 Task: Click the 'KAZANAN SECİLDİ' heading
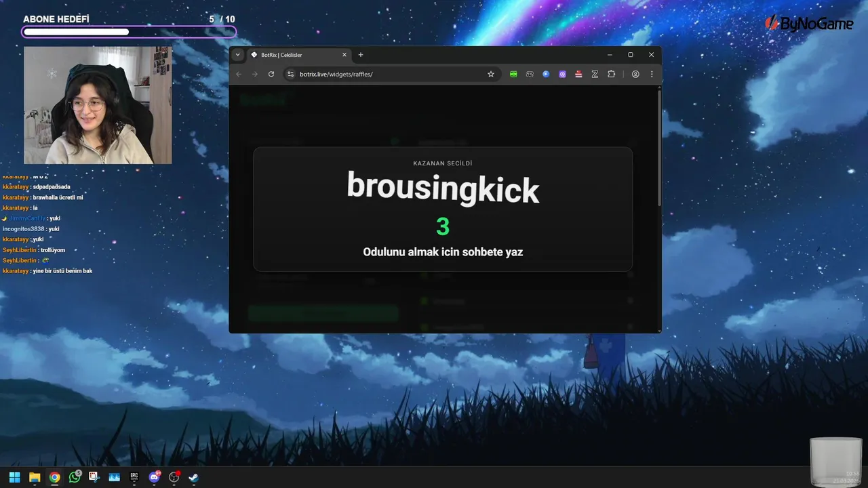tap(443, 163)
